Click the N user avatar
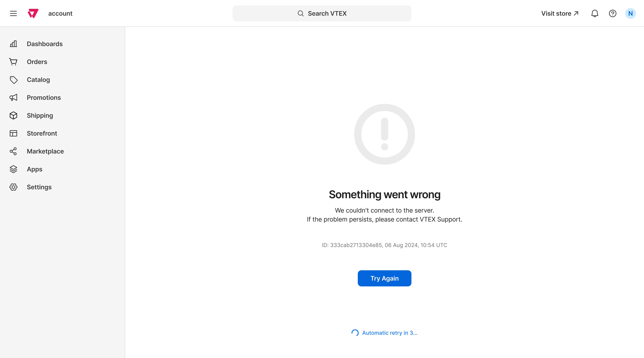The image size is (644, 358). pyautogui.click(x=630, y=13)
